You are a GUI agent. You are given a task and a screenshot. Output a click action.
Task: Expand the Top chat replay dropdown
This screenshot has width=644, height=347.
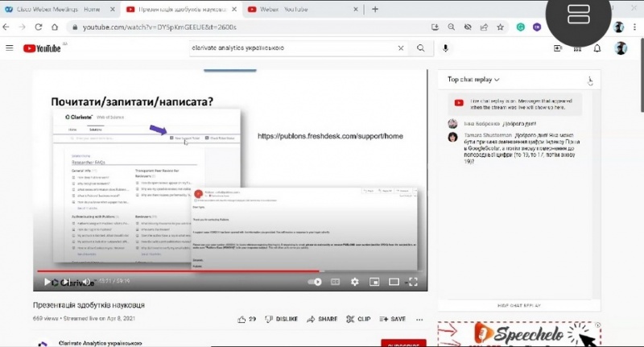(x=474, y=80)
